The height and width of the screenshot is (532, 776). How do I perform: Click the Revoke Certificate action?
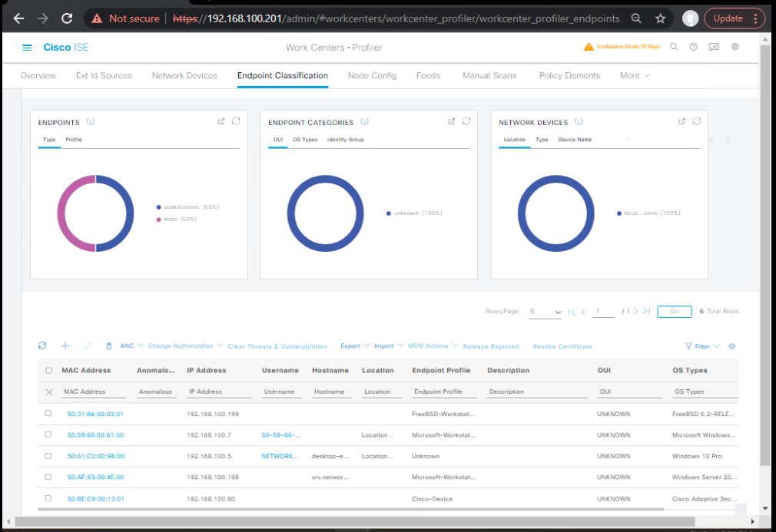[562, 346]
